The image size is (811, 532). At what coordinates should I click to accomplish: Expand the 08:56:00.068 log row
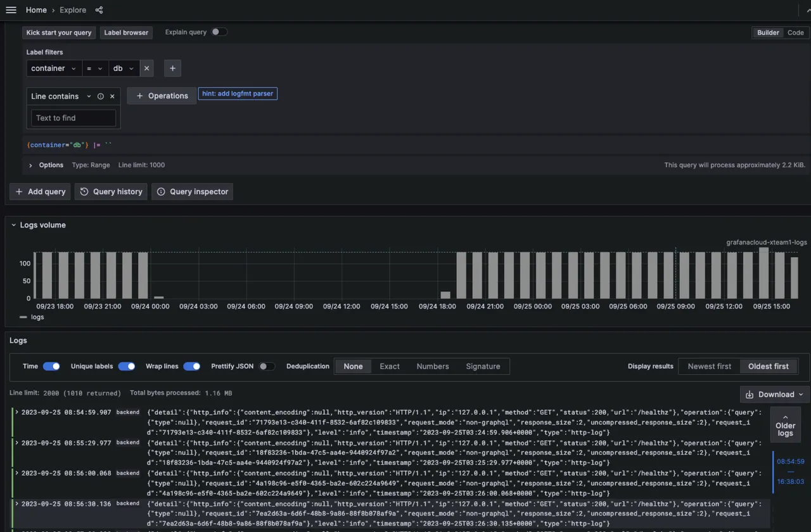(x=17, y=473)
